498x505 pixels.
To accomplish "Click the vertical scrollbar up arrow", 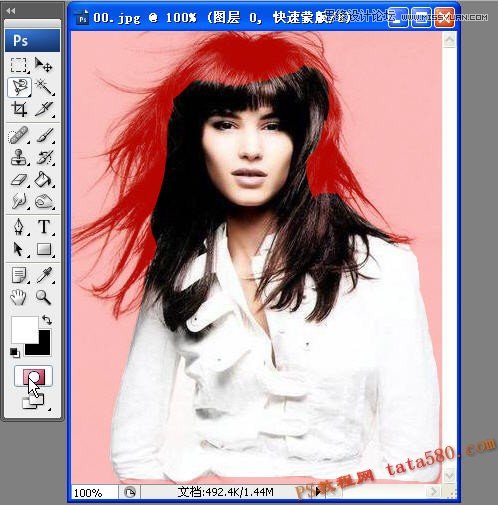I will [449, 40].
